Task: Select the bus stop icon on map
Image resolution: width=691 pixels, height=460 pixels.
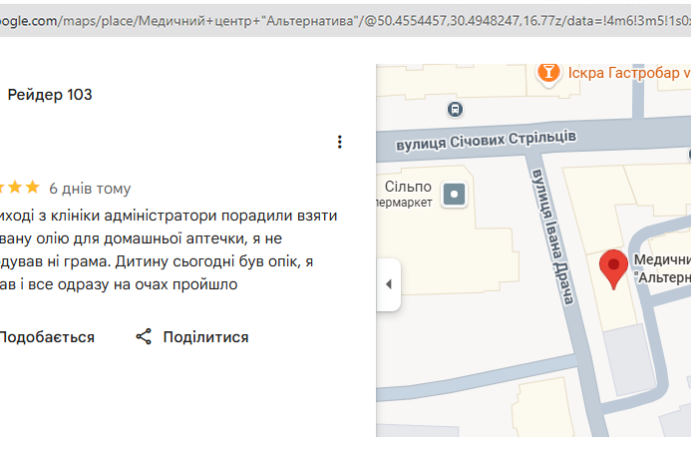Action: pos(456,109)
